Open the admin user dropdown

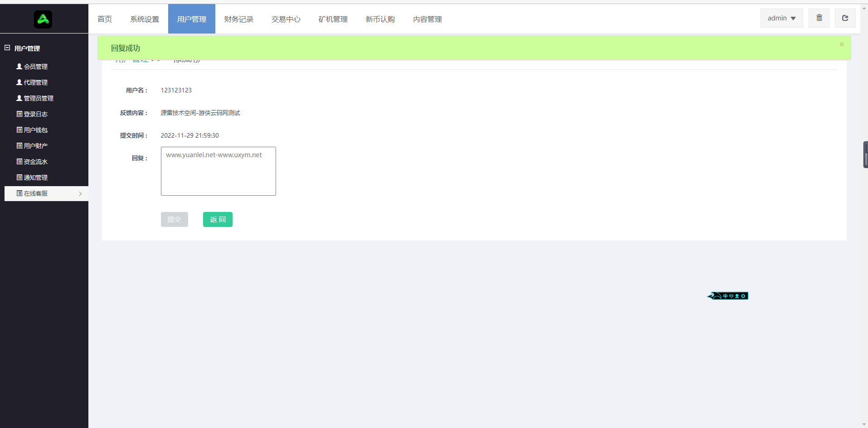click(781, 18)
